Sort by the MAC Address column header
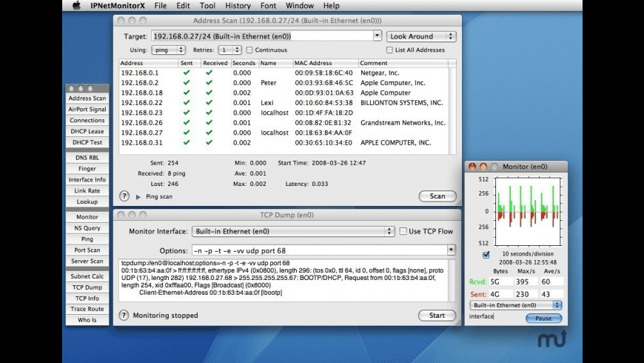This screenshot has height=363, width=644. click(325, 63)
